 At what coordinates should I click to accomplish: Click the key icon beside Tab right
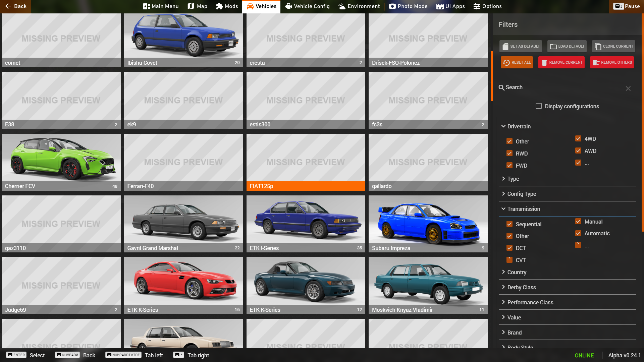coord(178,355)
